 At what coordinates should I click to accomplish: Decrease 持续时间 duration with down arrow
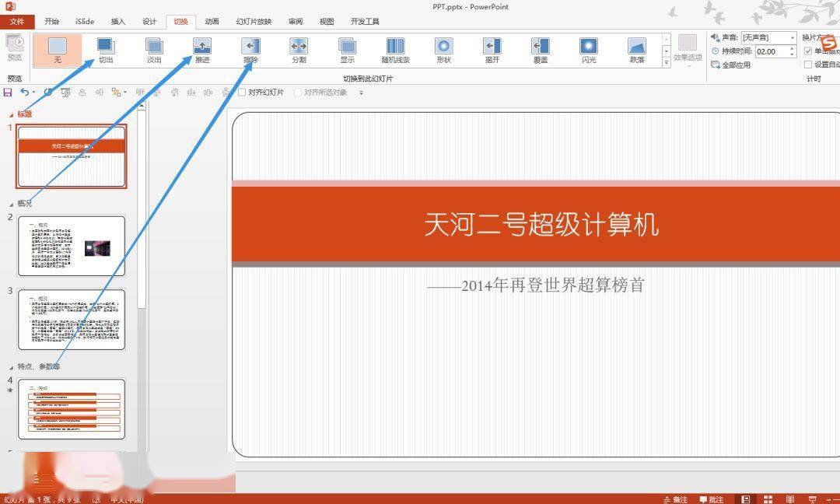pos(792,54)
